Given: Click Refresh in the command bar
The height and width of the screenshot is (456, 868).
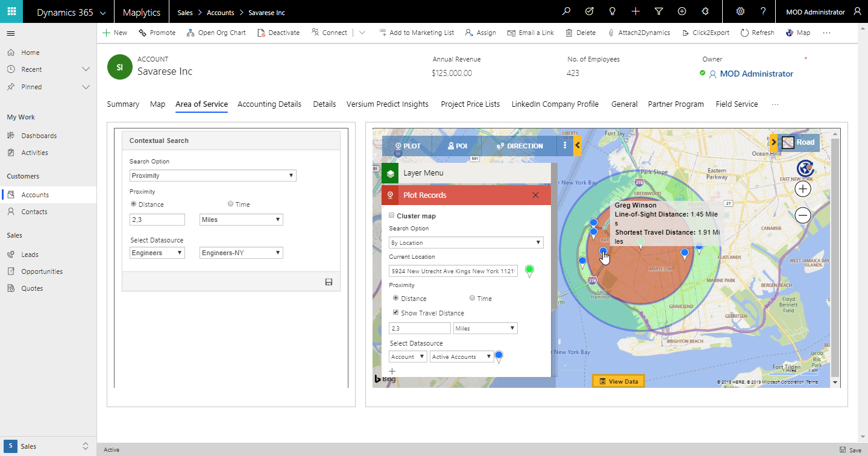Looking at the screenshot, I should coord(757,33).
